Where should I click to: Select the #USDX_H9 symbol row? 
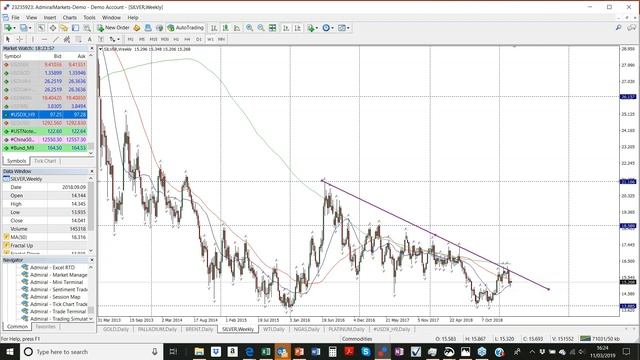pyautogui.click(x=45, y=115)
